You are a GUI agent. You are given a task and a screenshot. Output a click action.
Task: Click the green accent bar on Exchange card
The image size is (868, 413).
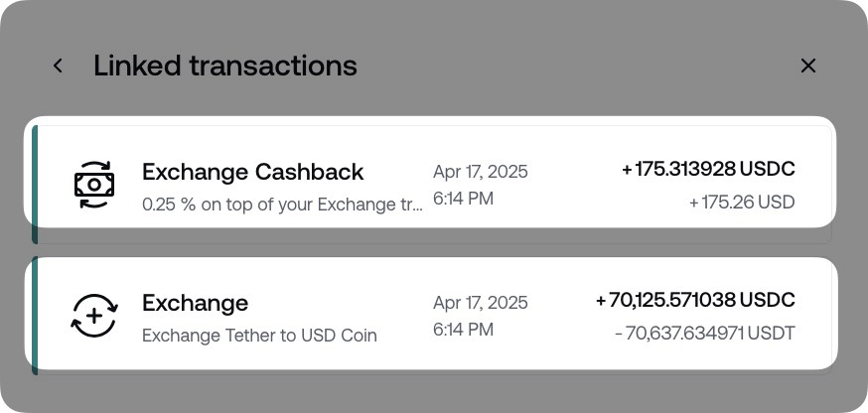[x=35, y=315]
